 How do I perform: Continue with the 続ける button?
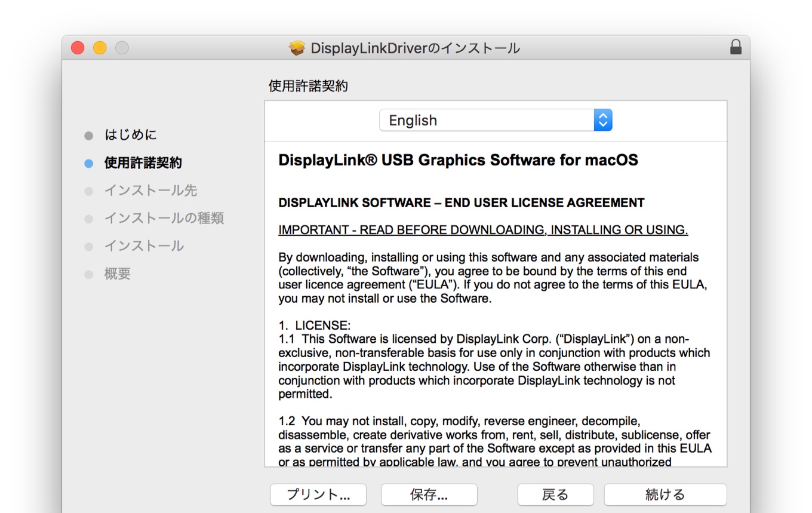point(665,494)
